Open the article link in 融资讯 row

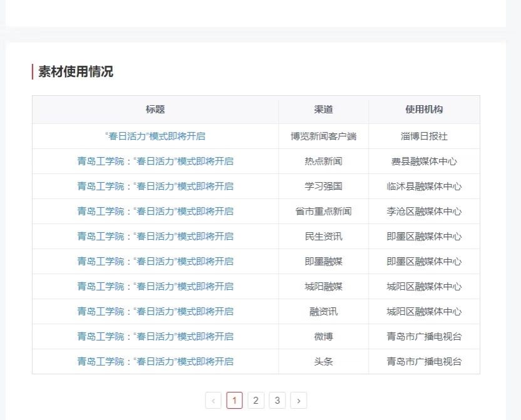[155, 311]
